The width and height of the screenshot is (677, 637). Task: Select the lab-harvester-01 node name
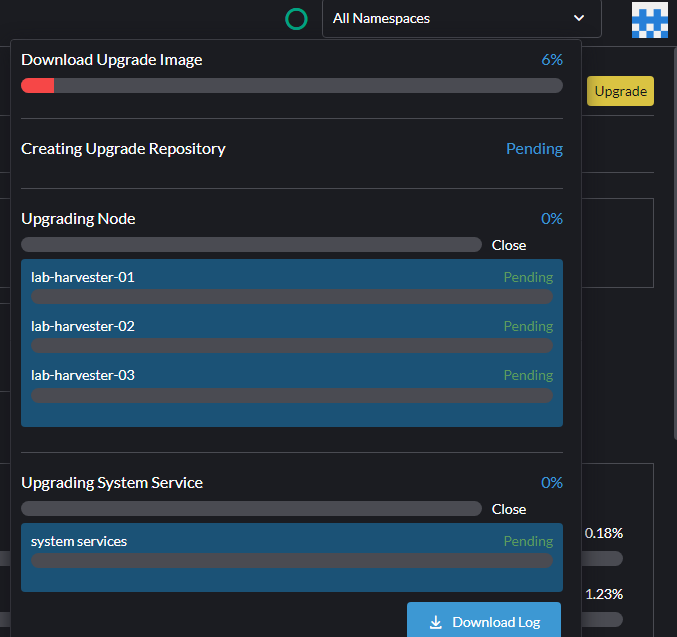(x=82, y=277)
